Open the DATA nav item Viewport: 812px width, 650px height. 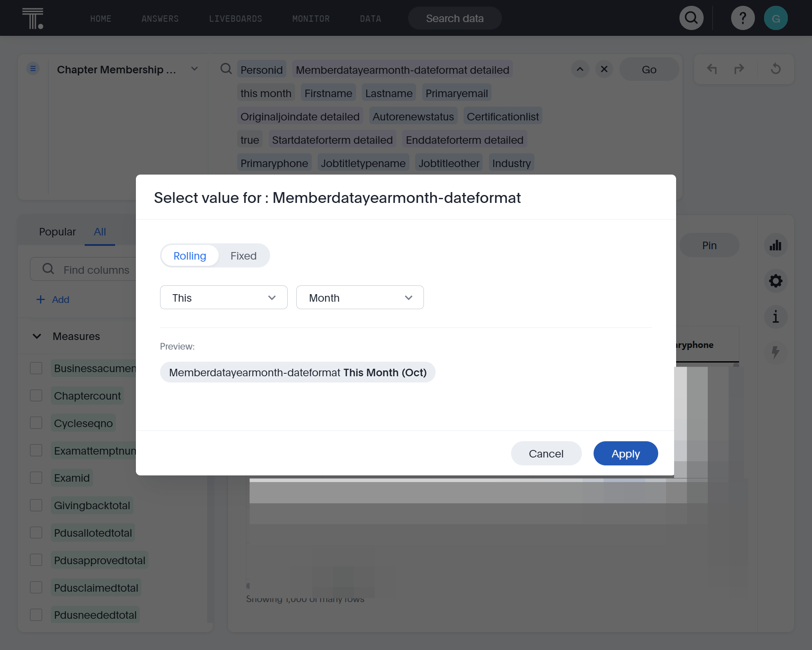point(371,19)
